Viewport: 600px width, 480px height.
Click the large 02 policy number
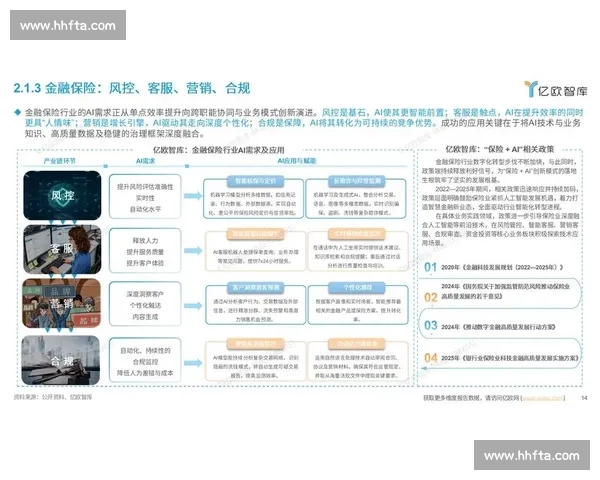(430, 297)
